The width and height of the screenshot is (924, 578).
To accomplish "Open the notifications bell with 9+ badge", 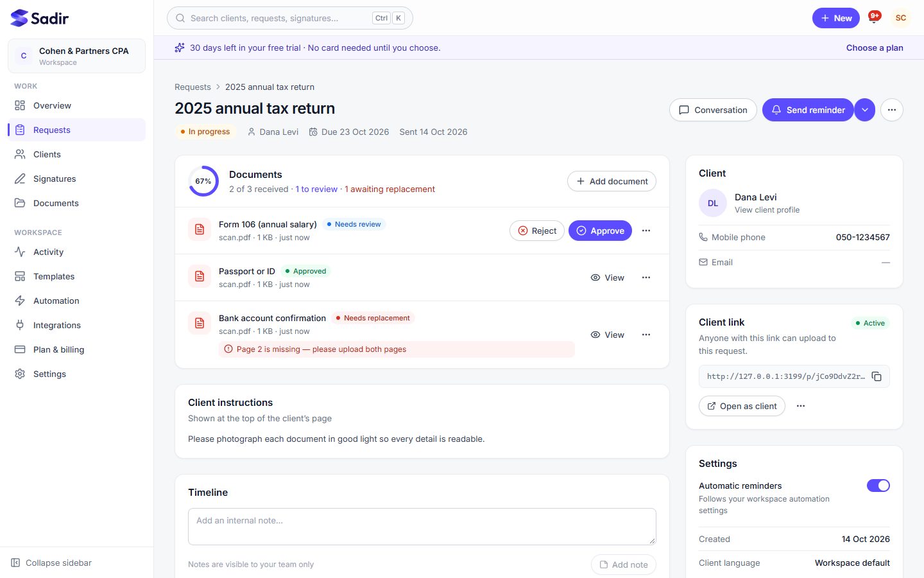I will click(874, 17).
